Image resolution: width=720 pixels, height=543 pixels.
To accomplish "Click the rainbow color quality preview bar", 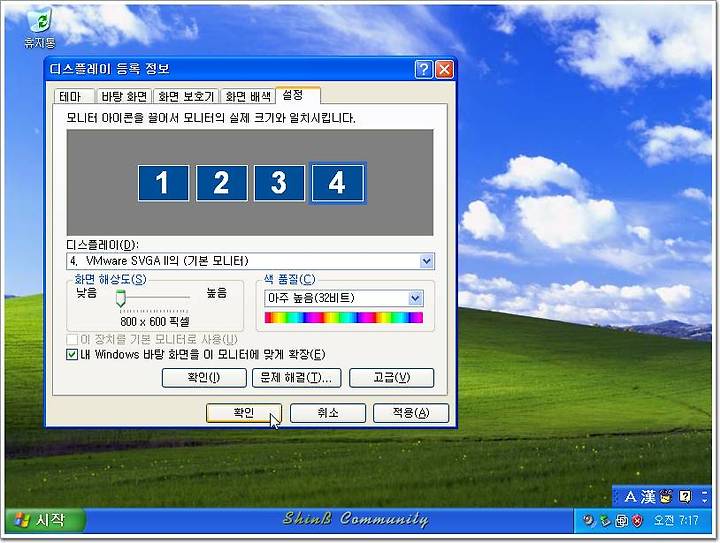I will tap(343, 318).
